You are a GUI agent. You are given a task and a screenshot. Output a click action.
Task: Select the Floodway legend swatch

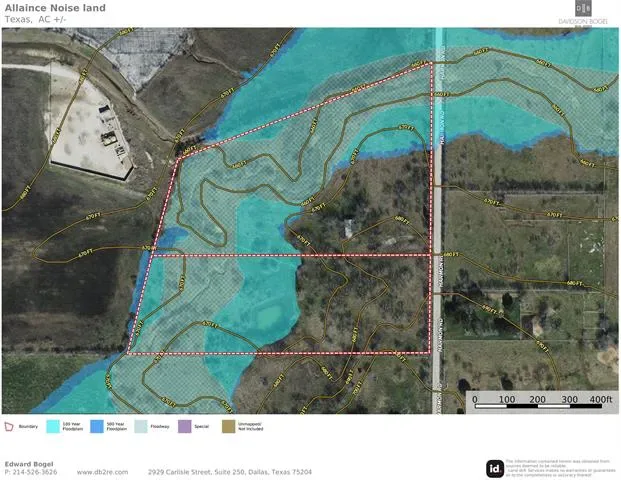pyautogui.click(x=141, y=425)
